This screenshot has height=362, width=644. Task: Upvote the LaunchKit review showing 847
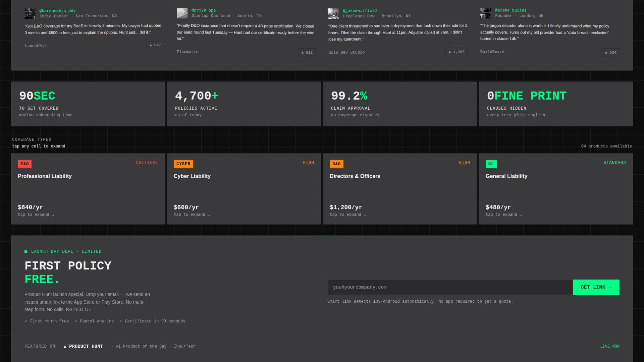[x=155, y=45]
